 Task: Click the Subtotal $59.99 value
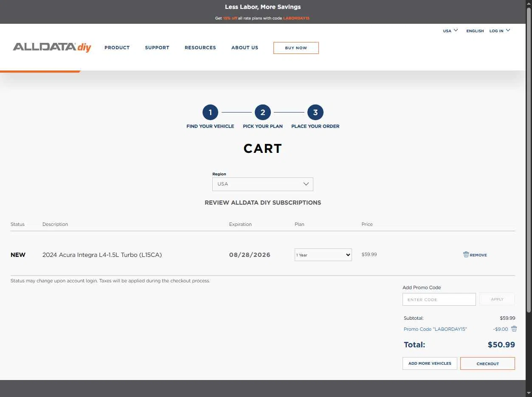pyautogui.click(x=507, y=318)
